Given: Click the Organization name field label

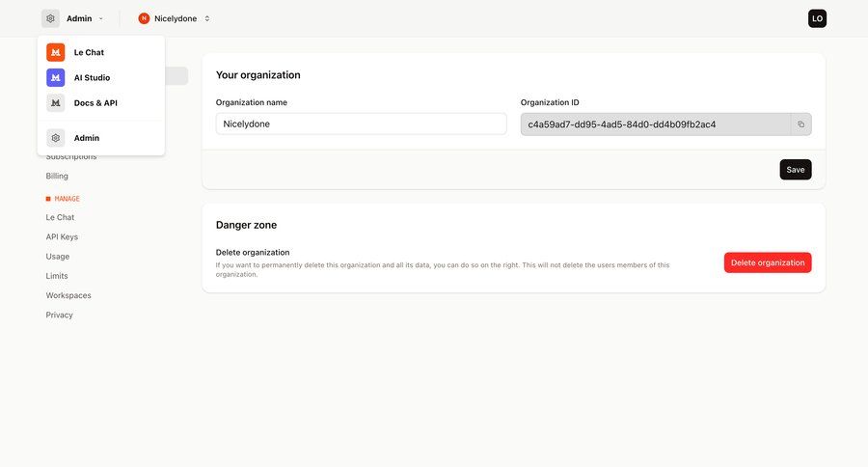Looking at the screenshot, I should [252, 102].
